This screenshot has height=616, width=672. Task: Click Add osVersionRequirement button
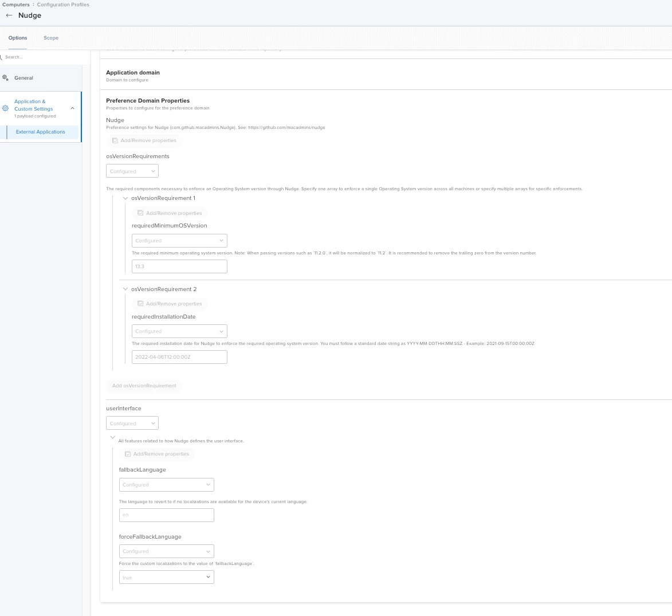pos(144,386)
